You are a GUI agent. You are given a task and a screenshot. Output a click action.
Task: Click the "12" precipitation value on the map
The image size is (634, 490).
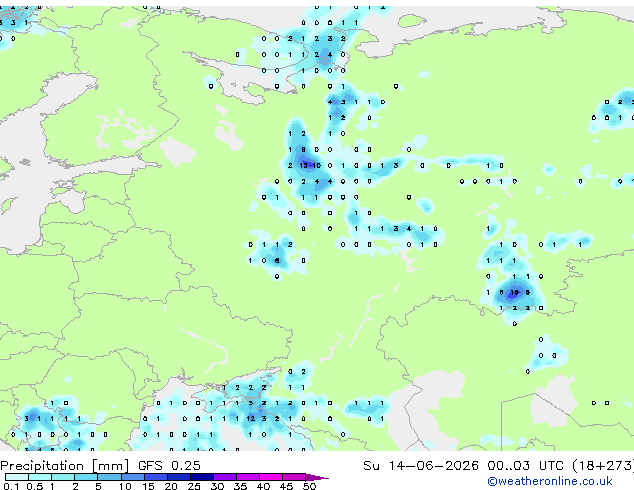(251, 418)
